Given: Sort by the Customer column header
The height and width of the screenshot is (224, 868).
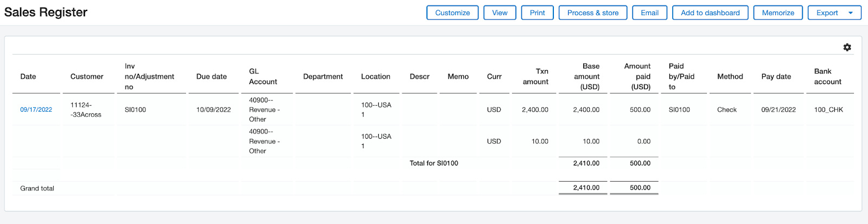Looking at the screenshot, I should tap(87, 76).
